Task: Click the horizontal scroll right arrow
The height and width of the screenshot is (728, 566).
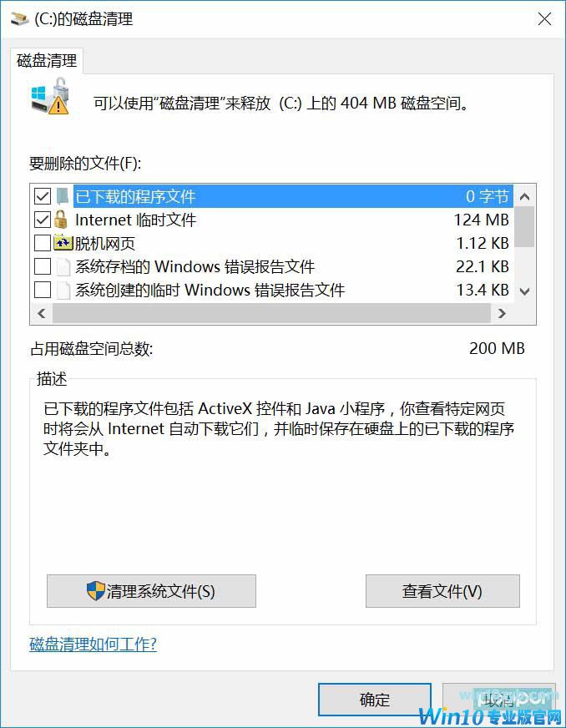Action: (x=502, y=313)
